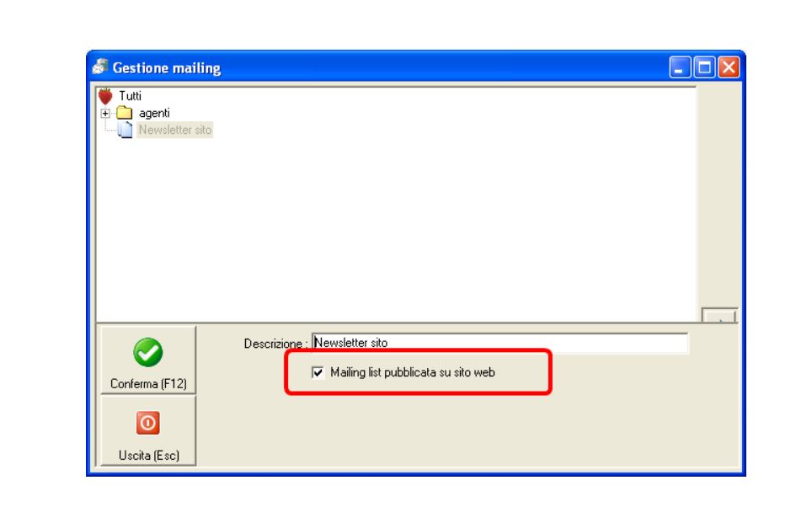The image size is (812, 507).
Task: Click the small button below tree panel's right edge
Action: tap(719, 315)
